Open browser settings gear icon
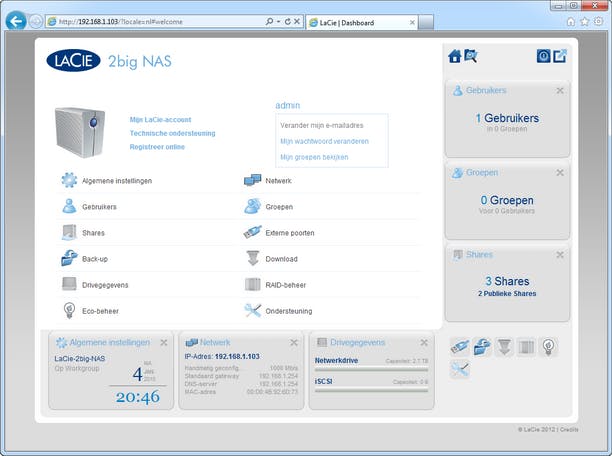Image resolution: width=612 pixels, height=456 pixels. [598, 21]
